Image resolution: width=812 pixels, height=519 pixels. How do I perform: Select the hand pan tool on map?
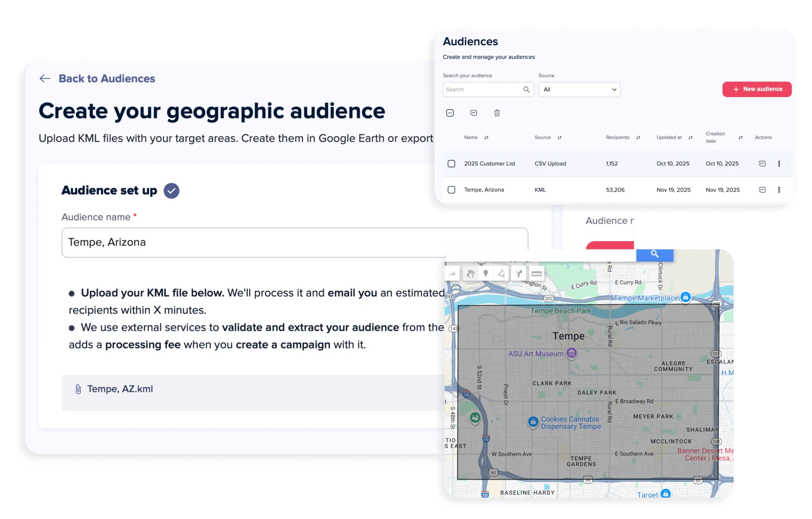point(470,274)
